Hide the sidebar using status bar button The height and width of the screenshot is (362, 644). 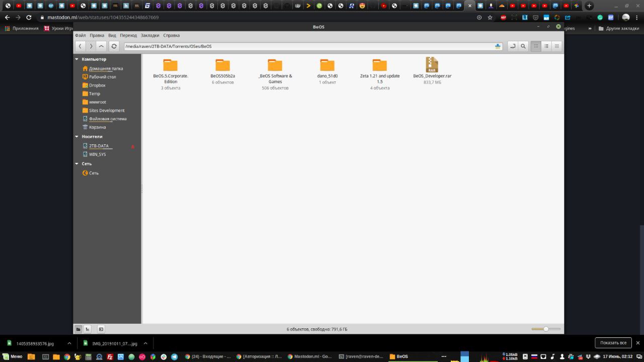(101, 329)
